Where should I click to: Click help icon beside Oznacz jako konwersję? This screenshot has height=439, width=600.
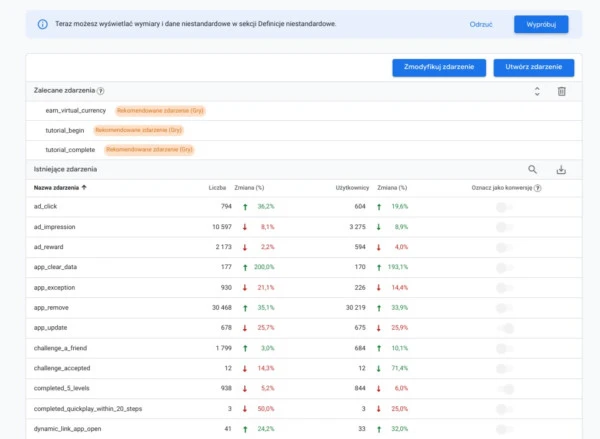537,188
